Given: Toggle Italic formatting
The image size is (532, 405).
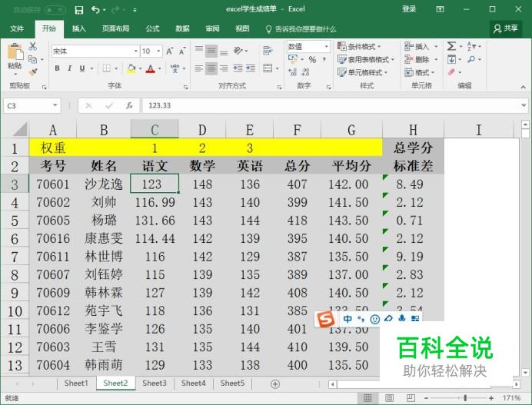Looking at the screenshot, I should tap(69, 68).
